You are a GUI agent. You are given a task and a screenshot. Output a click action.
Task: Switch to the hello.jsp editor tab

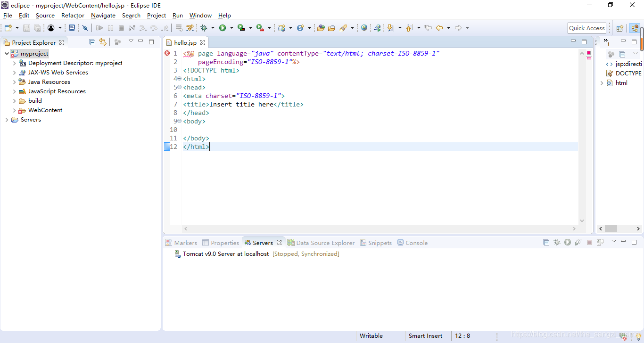pyautogui.click(x=185, y=42)
